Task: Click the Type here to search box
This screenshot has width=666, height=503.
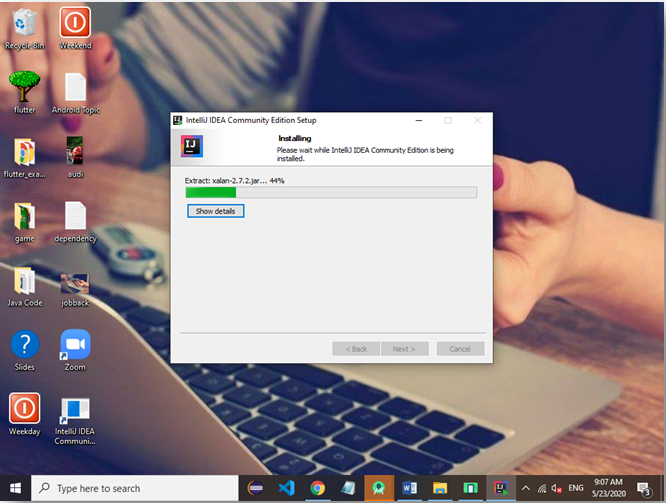Action: (x=135, y=489)
